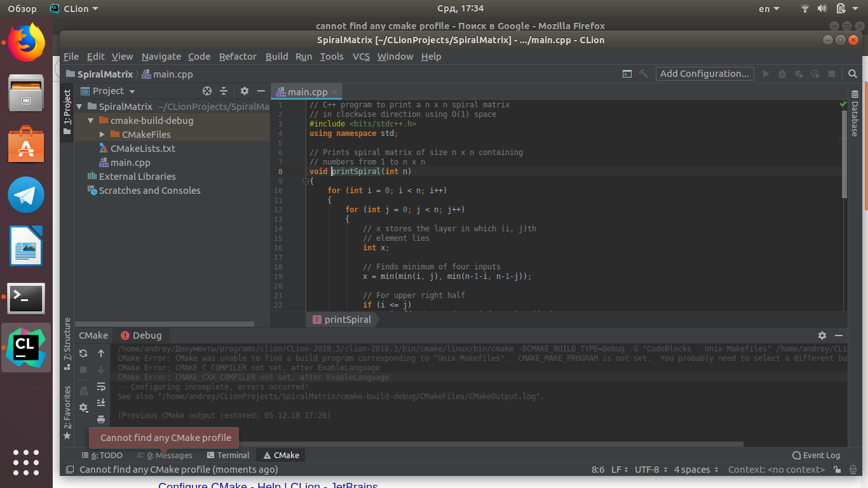Open the CMake settings gear dropdown
The width and height of the screenshot is (868, 488).
click(84, 408)
